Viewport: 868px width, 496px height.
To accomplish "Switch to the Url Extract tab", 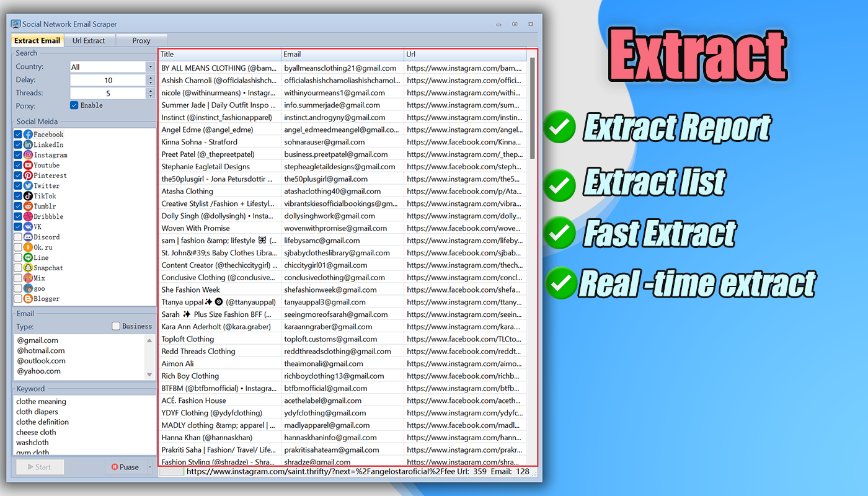I will coord(89,40).
